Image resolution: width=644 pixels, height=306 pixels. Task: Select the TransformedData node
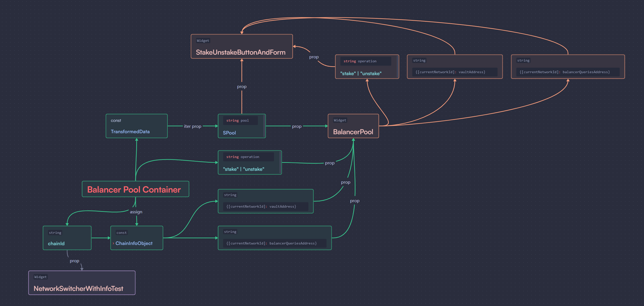(x=137, y=126)
